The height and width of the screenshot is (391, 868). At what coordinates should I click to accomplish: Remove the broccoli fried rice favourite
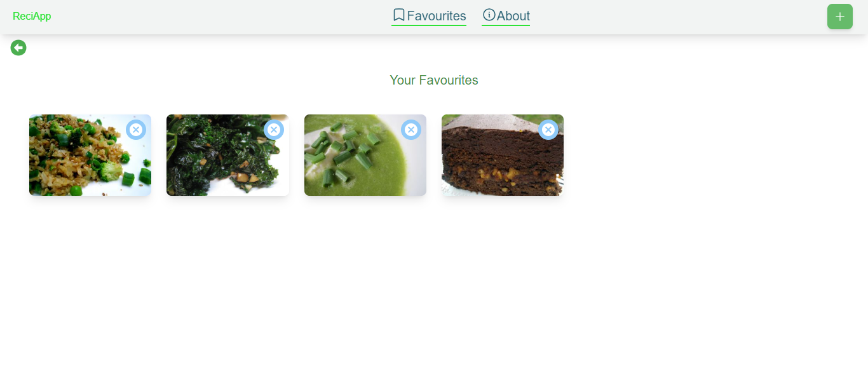pos(136,130)
